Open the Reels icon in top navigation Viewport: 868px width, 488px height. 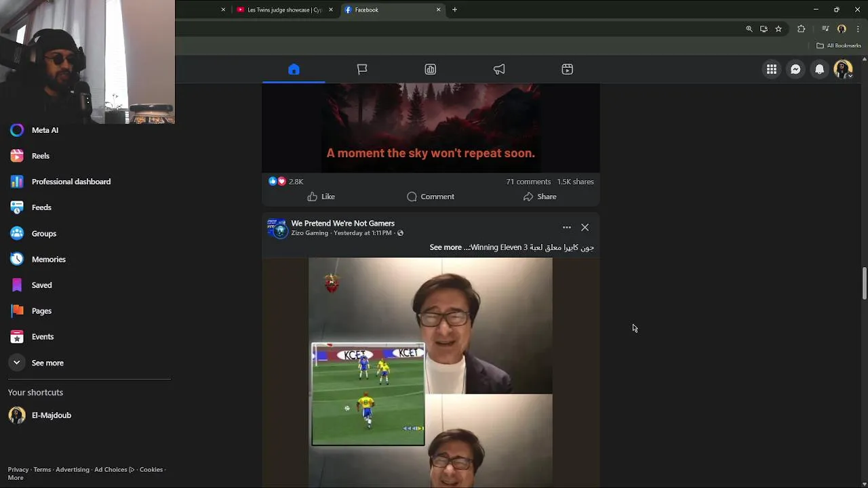(568, 69)
